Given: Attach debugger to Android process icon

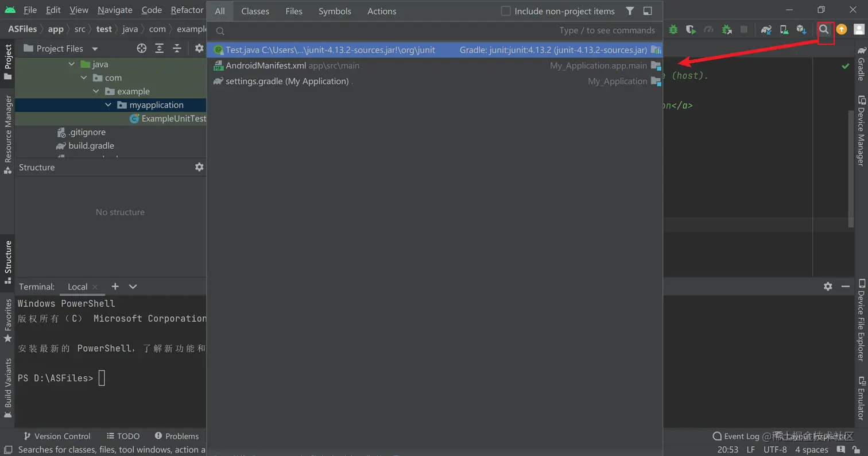Looking at the screenshot, I should pyautogui.click(x=727, y=29).
